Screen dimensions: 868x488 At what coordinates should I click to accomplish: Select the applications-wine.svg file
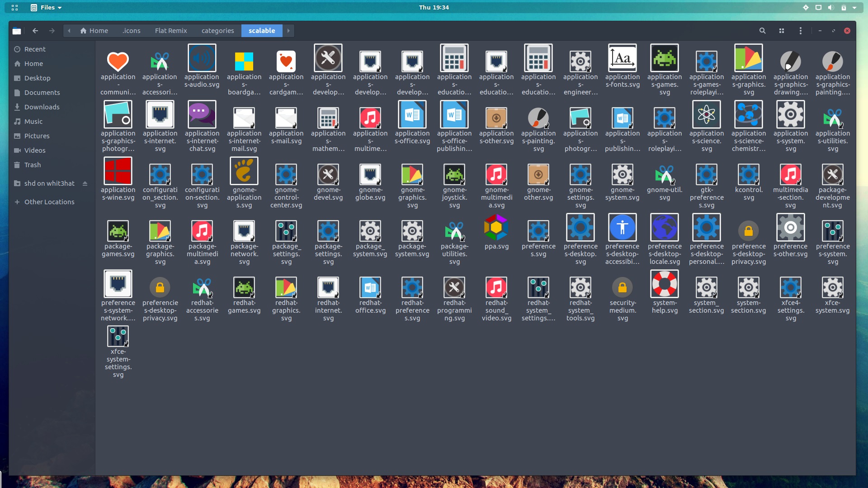[x=118, y=171]
